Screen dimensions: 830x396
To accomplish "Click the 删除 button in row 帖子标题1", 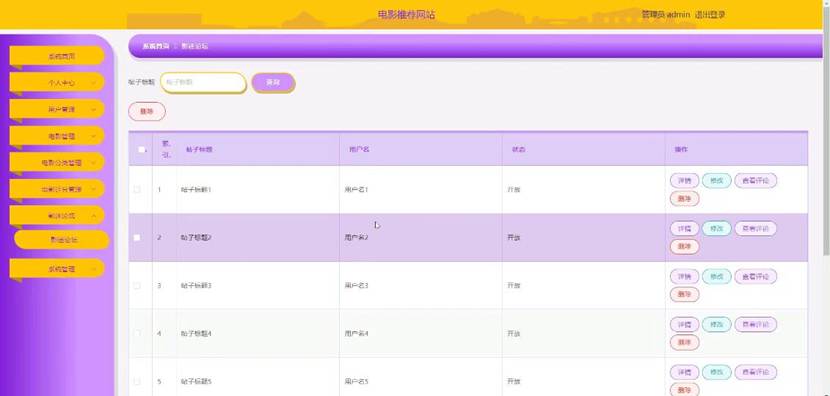I will 684,199.
